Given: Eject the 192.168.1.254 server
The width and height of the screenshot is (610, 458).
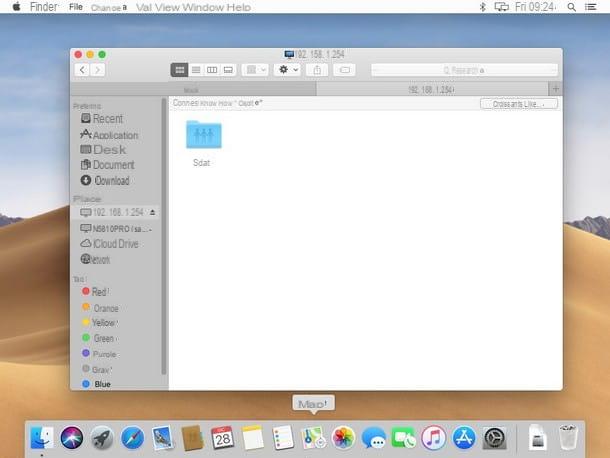Looking at the screenshot, I should (x=152, y=212).
